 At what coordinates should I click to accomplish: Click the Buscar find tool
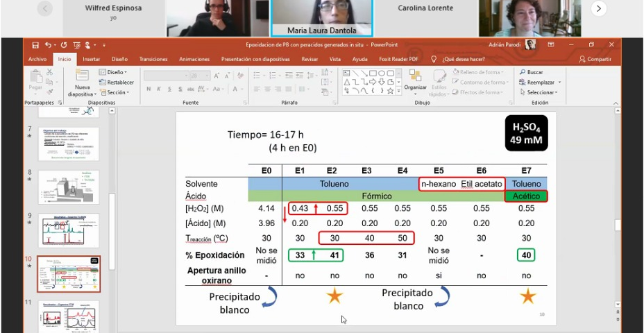tap(531, 72)
